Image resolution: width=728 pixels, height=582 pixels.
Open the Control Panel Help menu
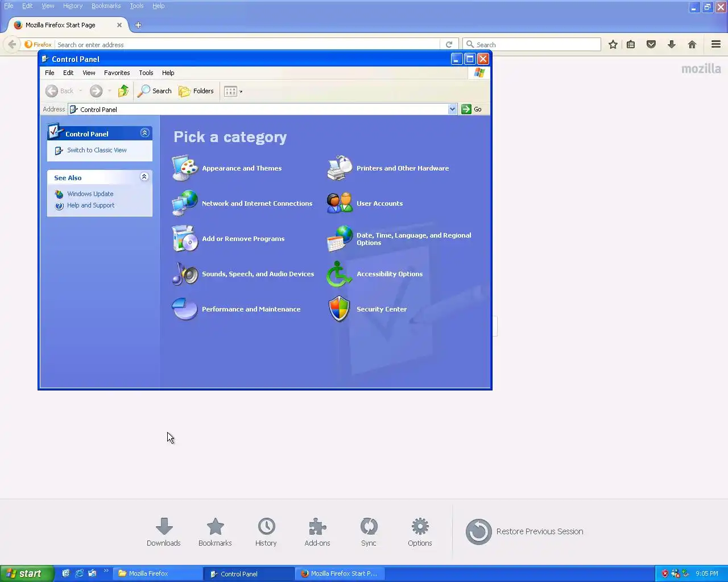point(168,73)
